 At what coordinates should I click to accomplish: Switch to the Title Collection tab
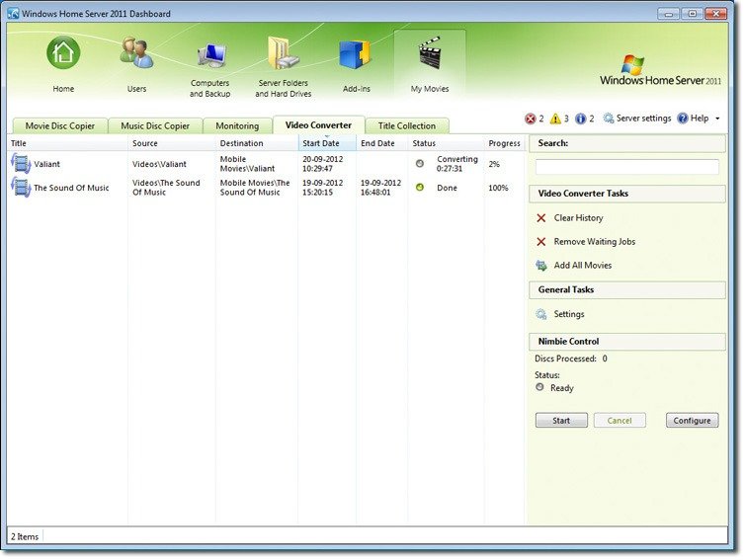[407, 125]
